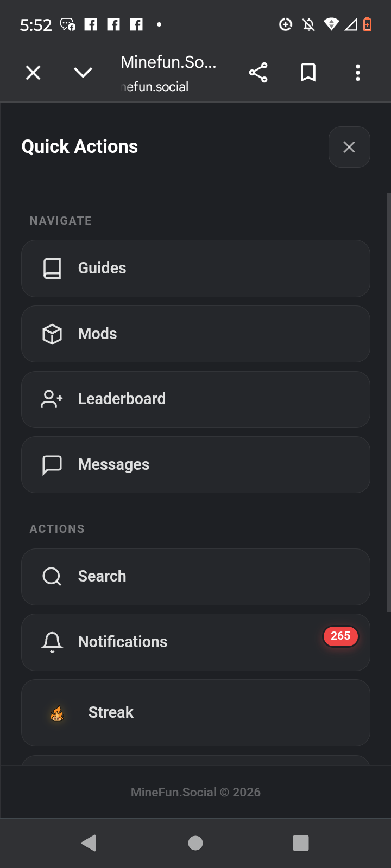The width and height of the screenshot is (391, 868).
Task: Tap the minefun.social URL text
Action: [156, 87]
